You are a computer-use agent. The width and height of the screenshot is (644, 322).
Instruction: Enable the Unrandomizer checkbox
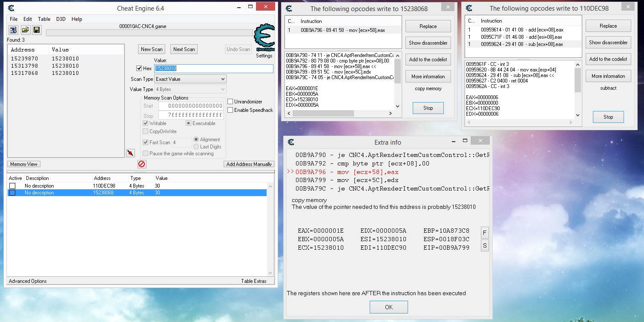pyautogui.click(x=230, y=102)
